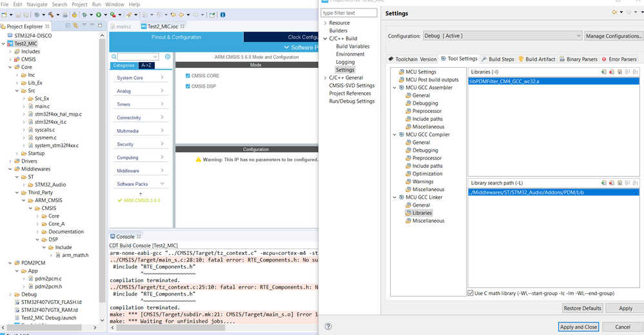Click the minimize icon of the Project Explorer view
This screenshot has width=644, height=335.
pyautogui.click(x=92, y=25)
